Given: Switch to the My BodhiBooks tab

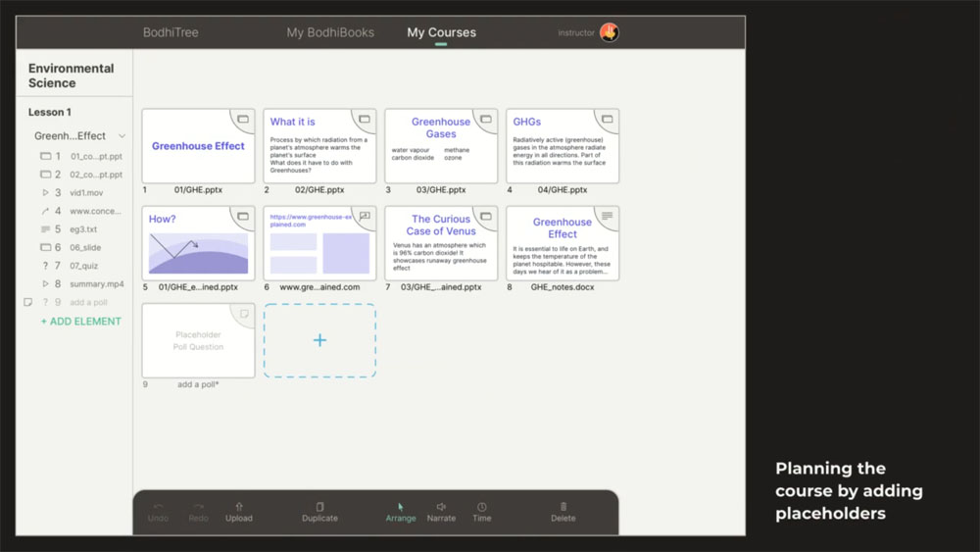Looking at the screenshot, I should [x=330, y=32].
